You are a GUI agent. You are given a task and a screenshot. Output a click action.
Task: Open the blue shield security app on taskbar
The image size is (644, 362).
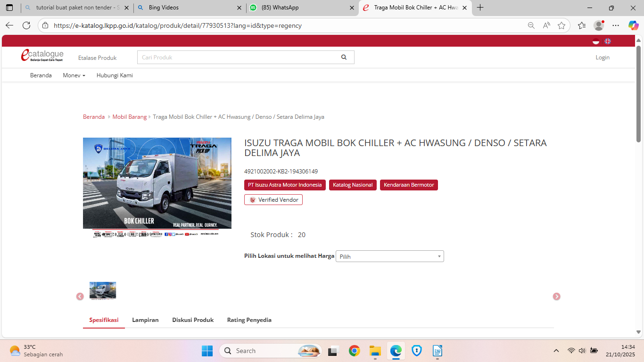click(417, 351)
